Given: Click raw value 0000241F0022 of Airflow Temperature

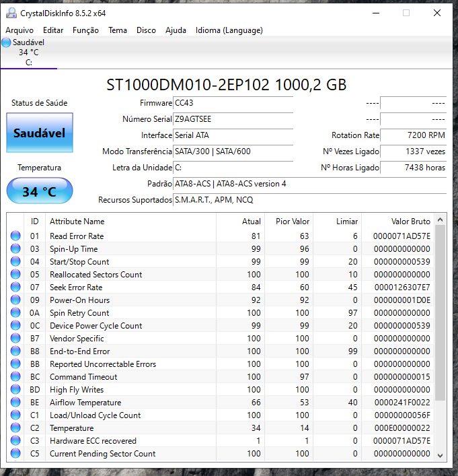Looking at the screenshot, I should (x=402, y=403).
